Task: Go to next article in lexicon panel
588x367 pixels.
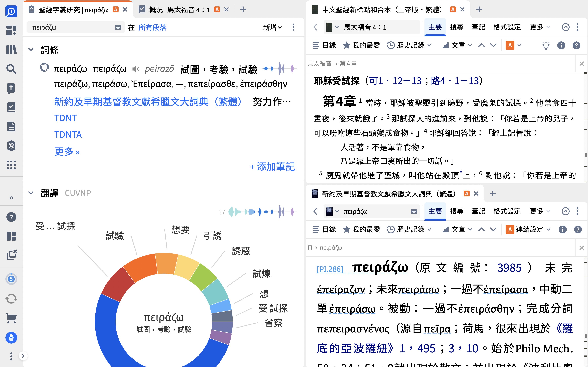Action: click(493, 229)
